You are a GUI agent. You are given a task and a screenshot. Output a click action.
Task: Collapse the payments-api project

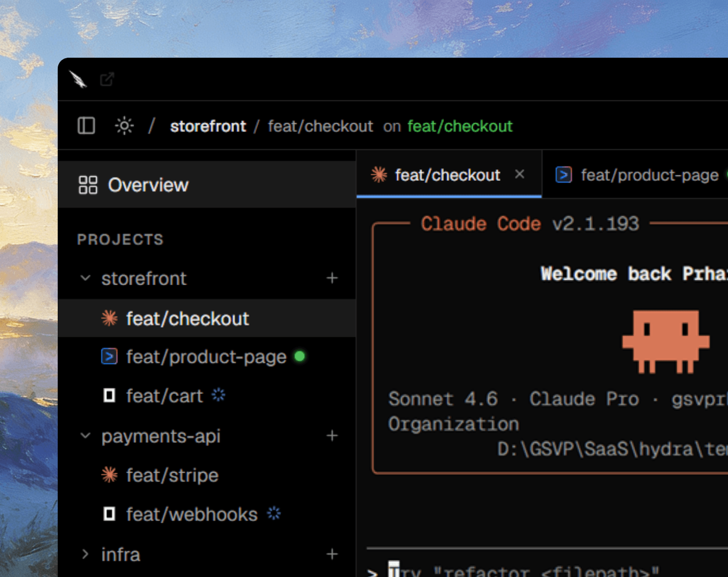pos(85,436)
